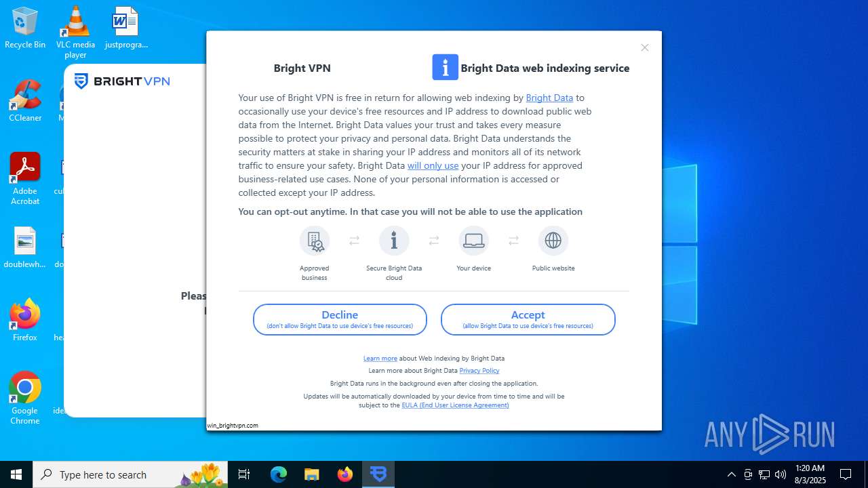Open the notification center
Viewport: 868px width, 488px height.
(x=846, y=474)
